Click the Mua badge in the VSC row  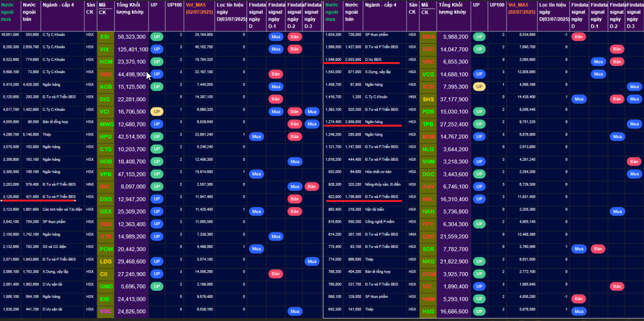(x=295, y=311)
